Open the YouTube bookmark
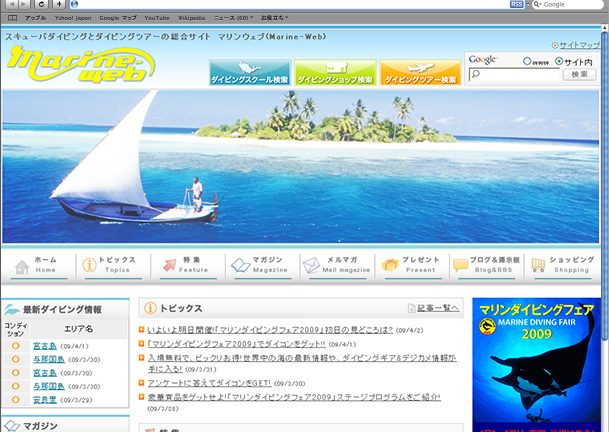Image resolution: width=609 pixels, height=432 pixels. [x=156, y=18]
